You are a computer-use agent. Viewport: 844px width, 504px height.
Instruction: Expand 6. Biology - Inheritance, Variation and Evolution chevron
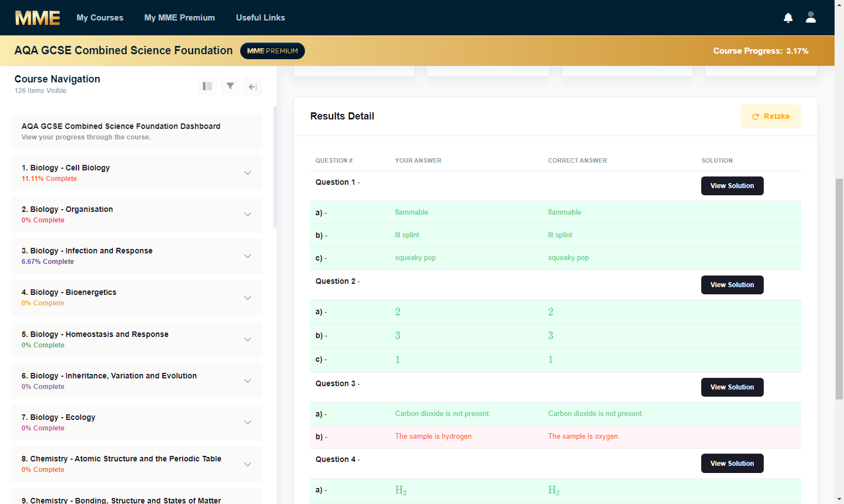[247, 381]
